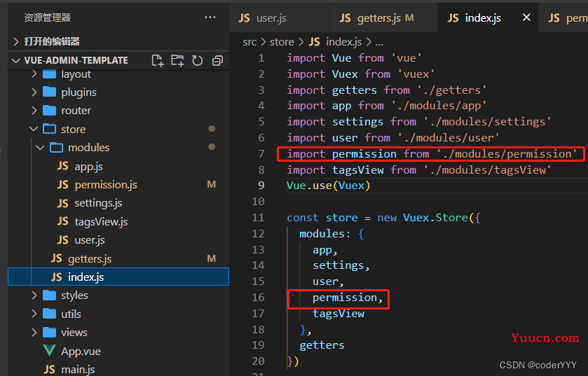
Task: Click the New File icon in explorer header
Action: [158, 60]
